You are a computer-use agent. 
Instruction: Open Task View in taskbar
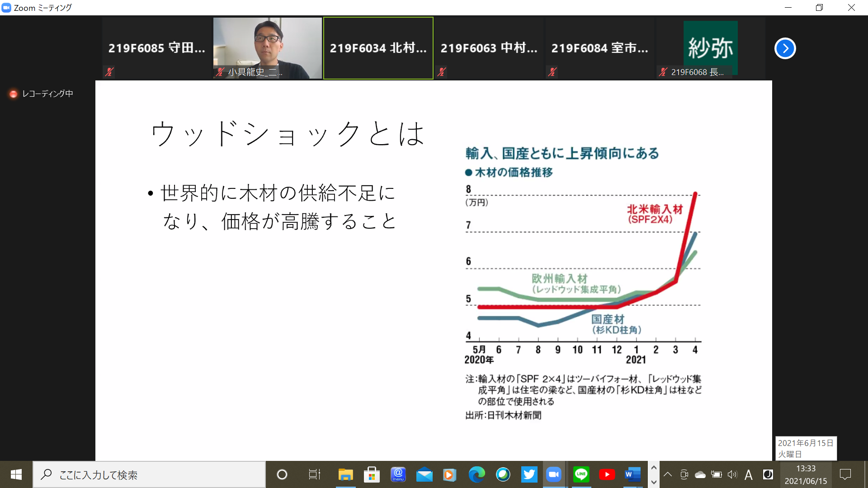pos(314,474)
